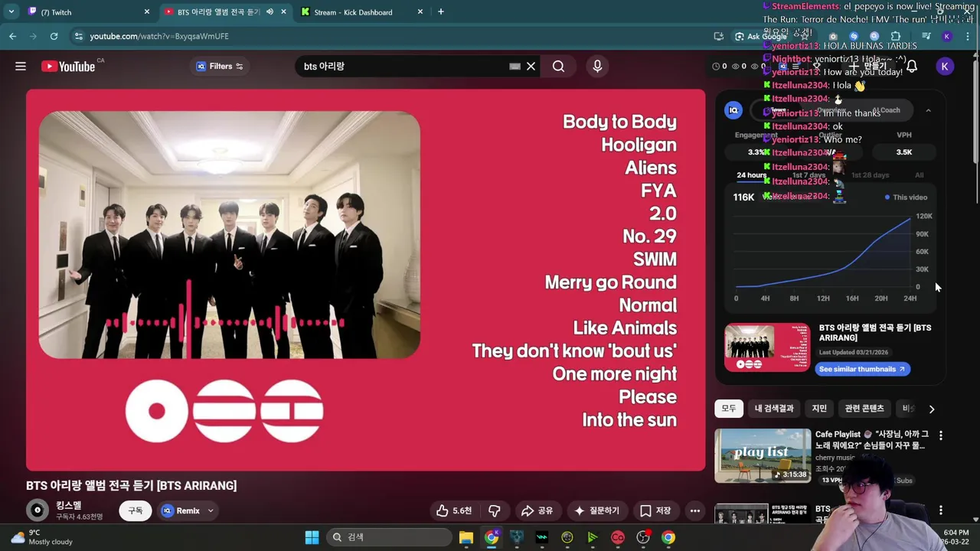Click the BTS 아리랑 thumbnail in vidIQ panel
The height and width of the screenshot is (551, 980).
click(x=767, y=348)
